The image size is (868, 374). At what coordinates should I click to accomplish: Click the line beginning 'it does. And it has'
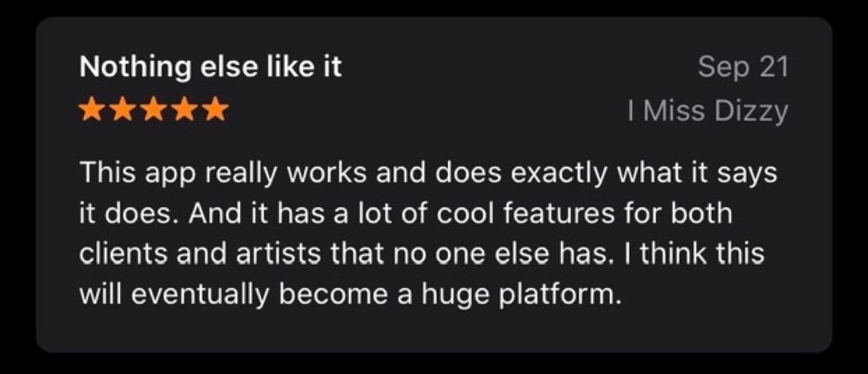point(406,213)
